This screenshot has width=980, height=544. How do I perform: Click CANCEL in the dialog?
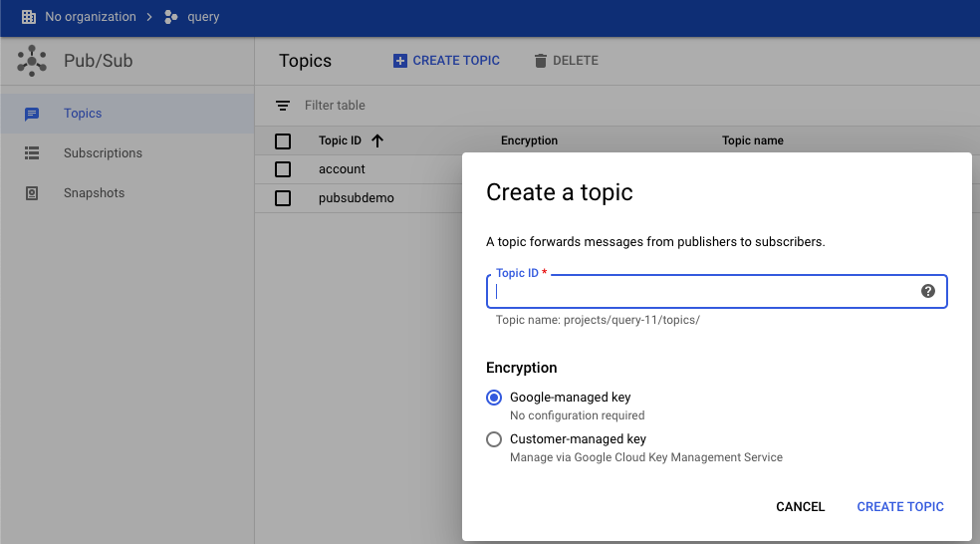800,507
